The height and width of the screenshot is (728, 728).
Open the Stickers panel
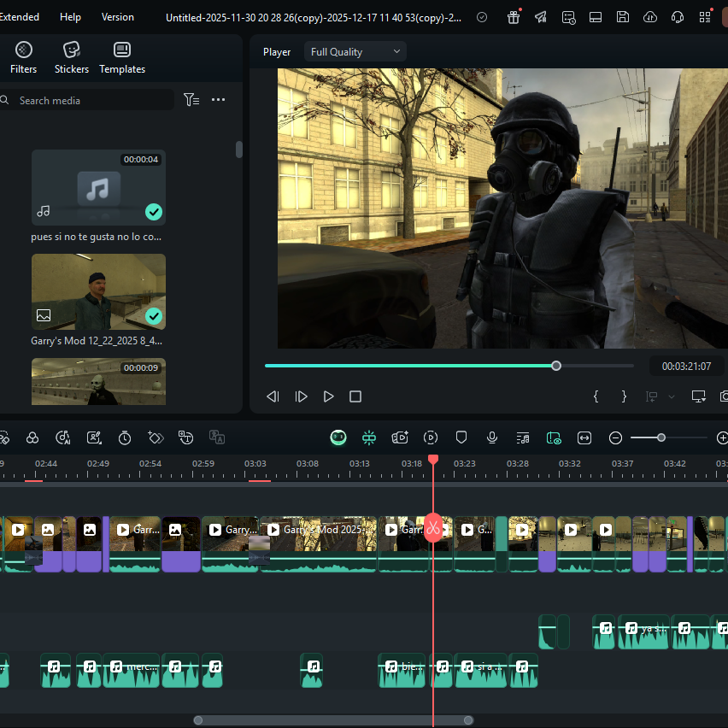(x=71, y=57)
